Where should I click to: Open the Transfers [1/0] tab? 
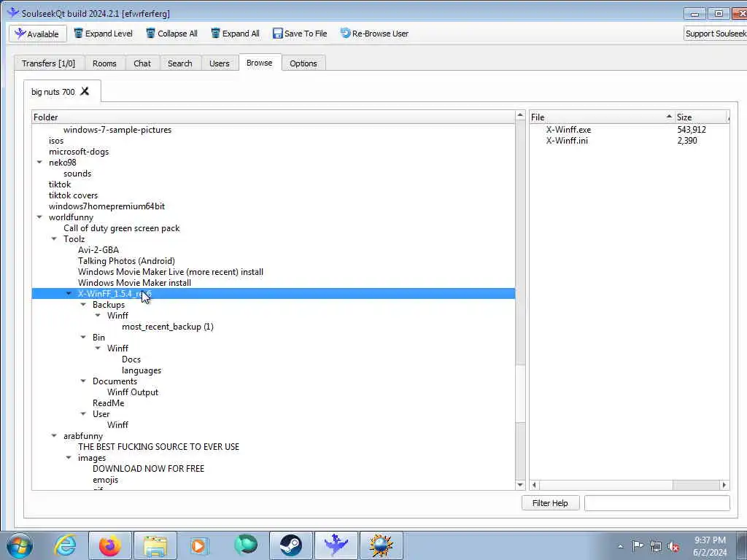pyautogui.click(x=49, y=63)
